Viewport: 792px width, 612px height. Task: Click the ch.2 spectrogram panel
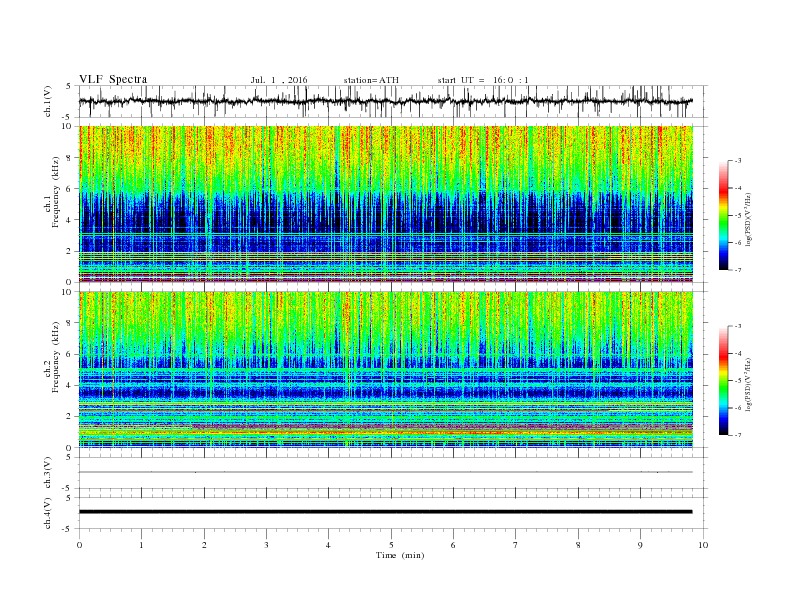[385, 370]
